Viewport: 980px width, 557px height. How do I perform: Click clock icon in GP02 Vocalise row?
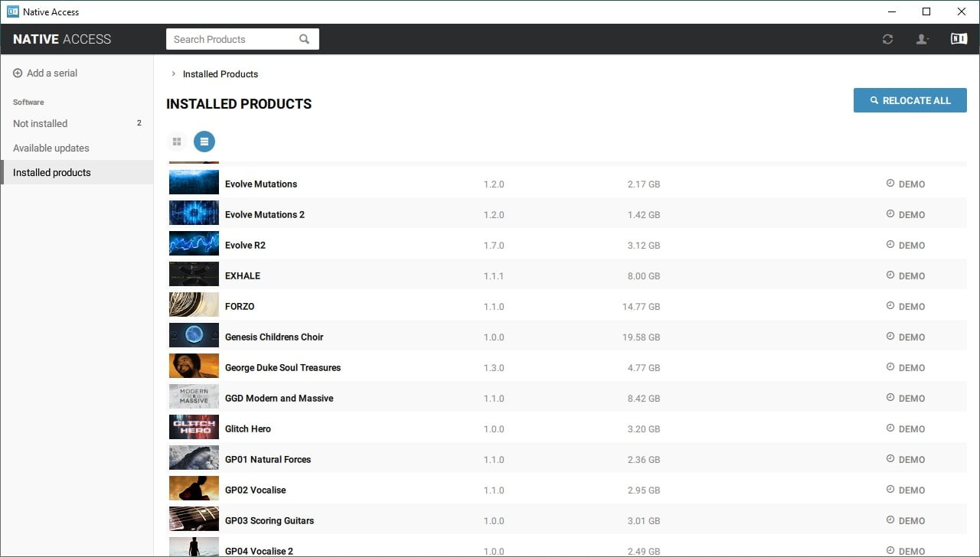[890, 490]
